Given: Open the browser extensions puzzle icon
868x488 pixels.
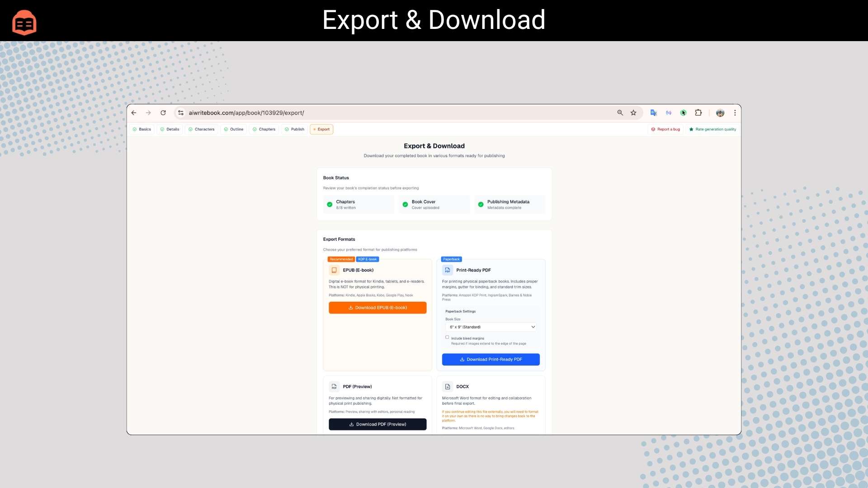Looking at the screenshot, I should tap(698, 113).
